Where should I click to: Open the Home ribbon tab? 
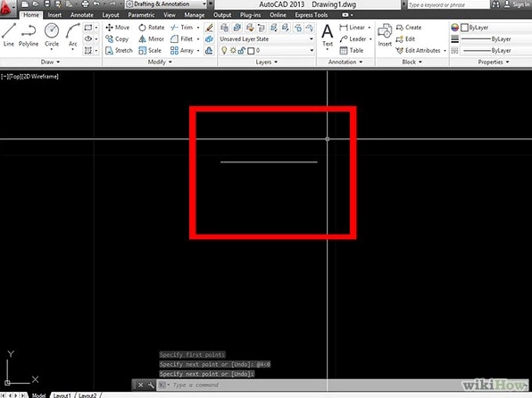[31, 15]
